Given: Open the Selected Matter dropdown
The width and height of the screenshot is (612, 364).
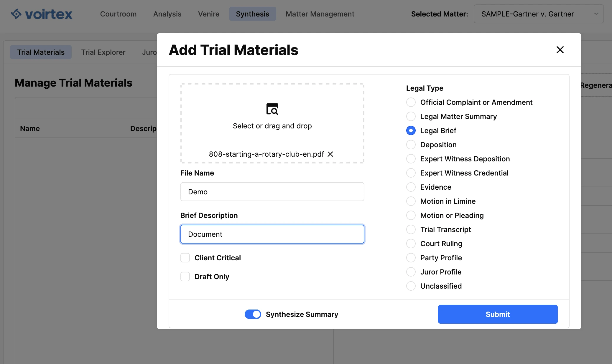Looking at the screenshot, I should coord(527,14).
